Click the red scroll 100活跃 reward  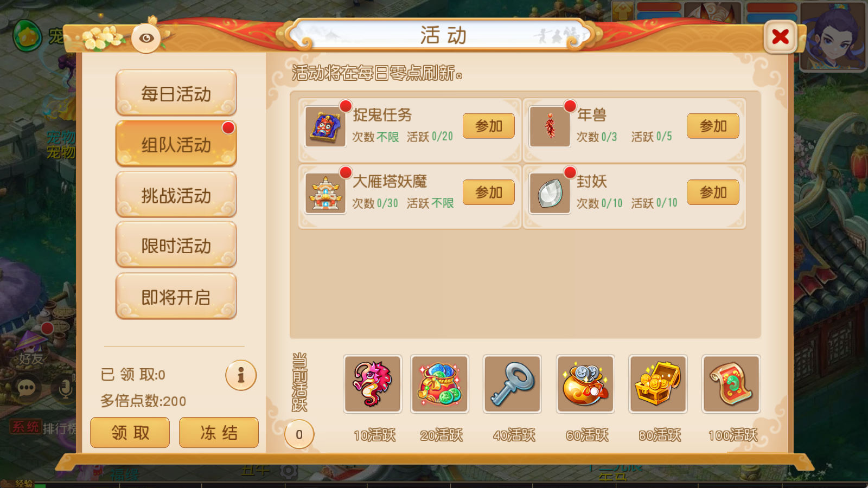(x=731, y=384)
